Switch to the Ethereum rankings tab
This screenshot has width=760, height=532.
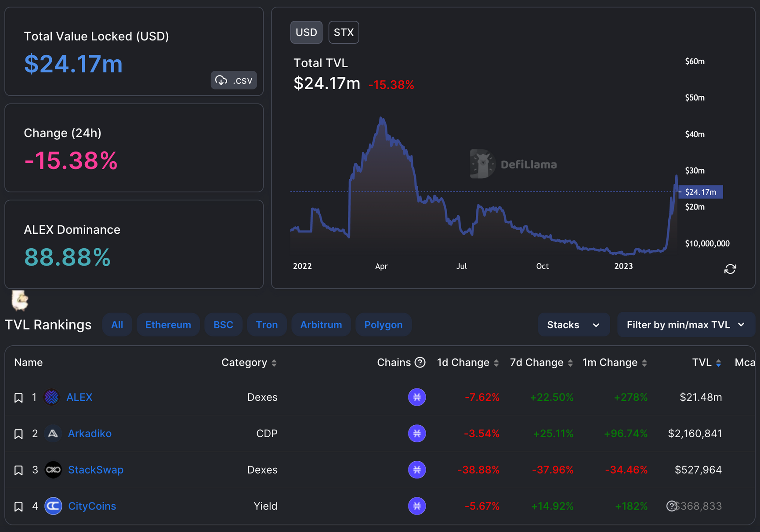pos(168,324)
